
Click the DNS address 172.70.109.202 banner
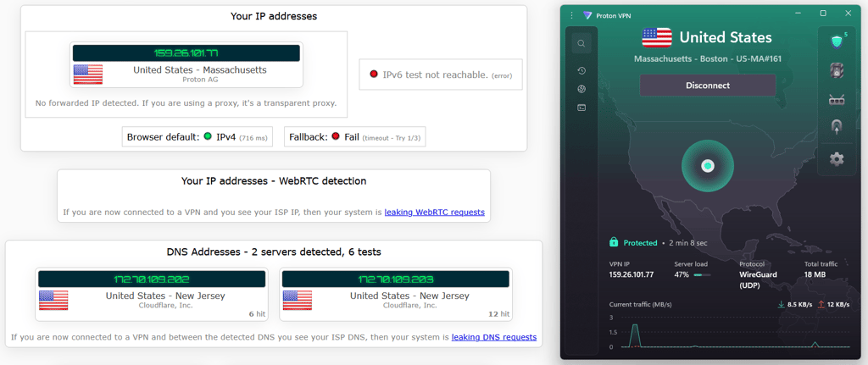(152, 279)
